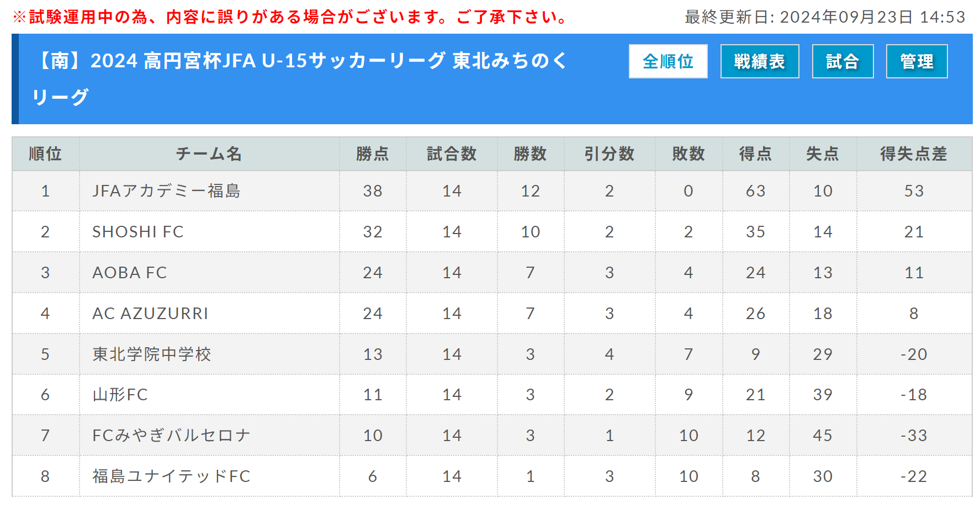The width and height of the screenshot is (980, 509).
Task: Click the league title heading
Action: (301, 78)
